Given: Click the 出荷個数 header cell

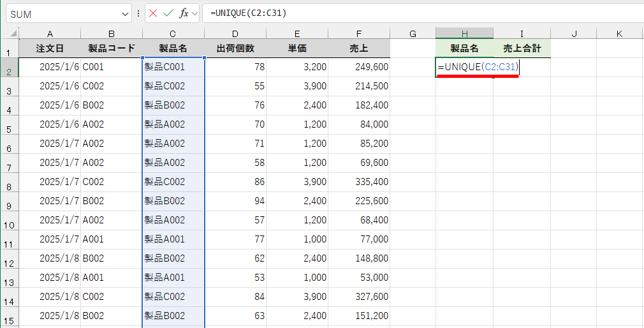Looking at the screenshot, I should coord(235,48).
